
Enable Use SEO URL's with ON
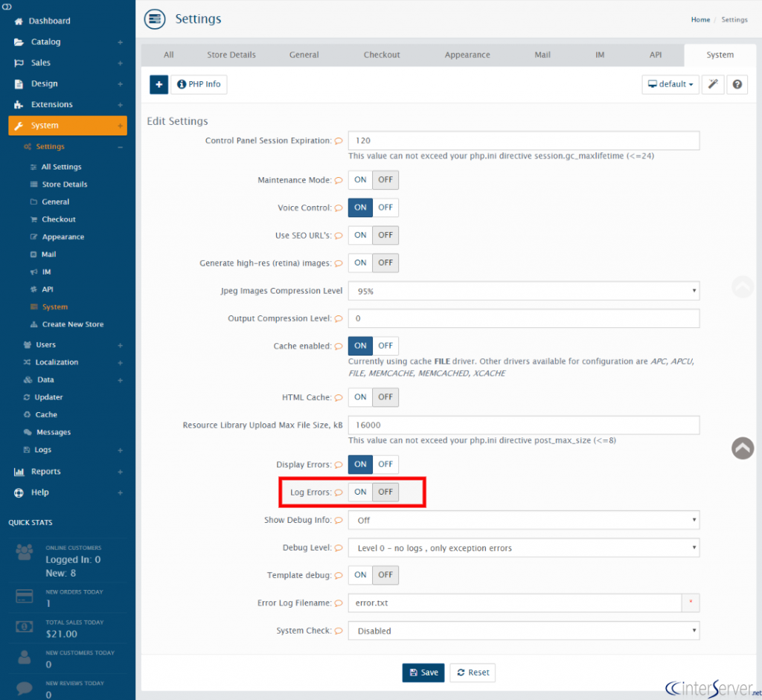tap(360, 235)
